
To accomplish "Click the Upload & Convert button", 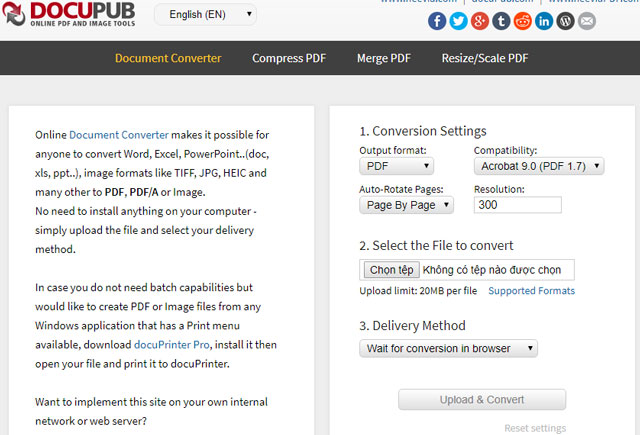I will tap(482, 399).
